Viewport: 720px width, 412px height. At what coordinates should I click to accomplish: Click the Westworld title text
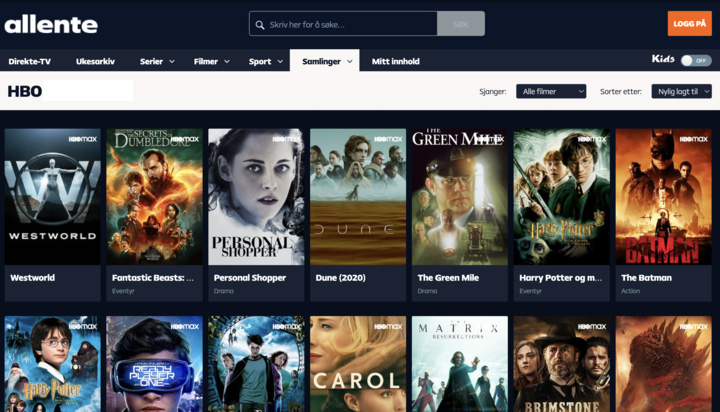point(33,277)
